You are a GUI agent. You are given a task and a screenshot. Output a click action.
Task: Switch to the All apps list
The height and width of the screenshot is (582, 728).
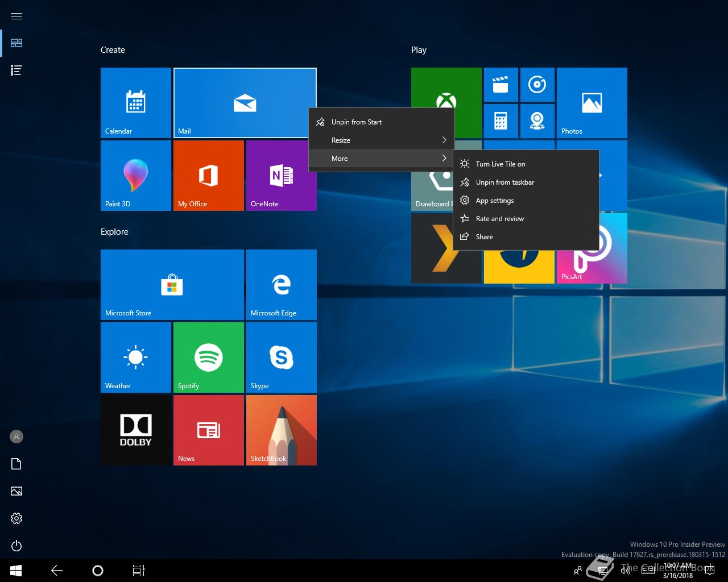click(x=16, y=70)
